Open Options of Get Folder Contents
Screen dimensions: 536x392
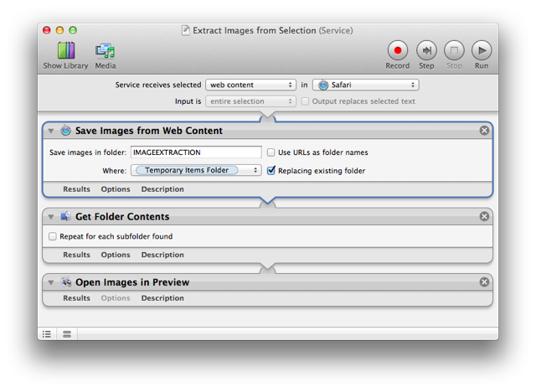click(x=116, y=255)
